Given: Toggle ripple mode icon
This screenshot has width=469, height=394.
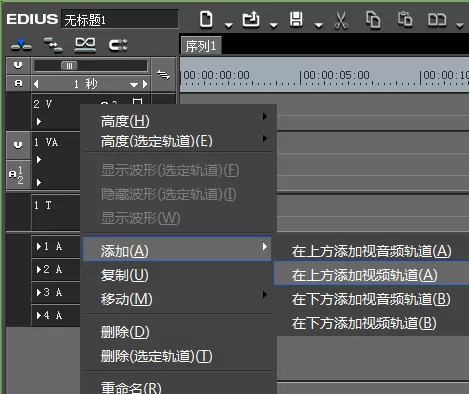Looking at the screenshot, I should tap(85, 45).
